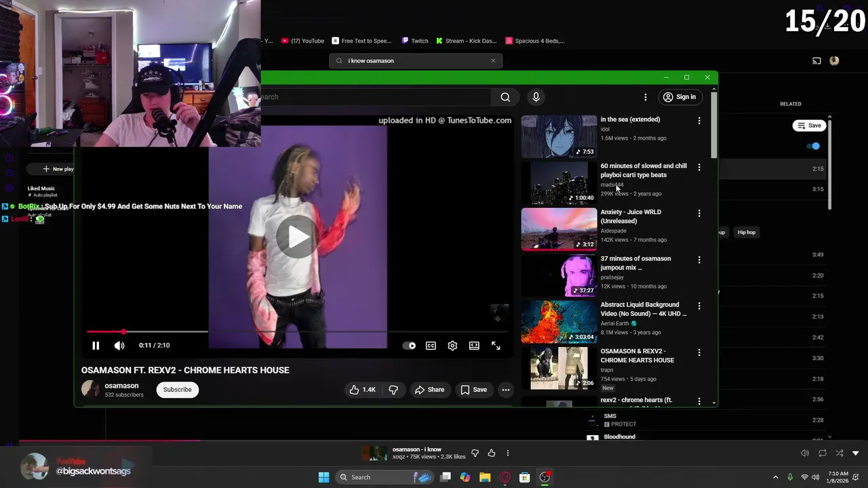868x488 pixels.
Task: Select the Hip hop chip
Action: 747,232
